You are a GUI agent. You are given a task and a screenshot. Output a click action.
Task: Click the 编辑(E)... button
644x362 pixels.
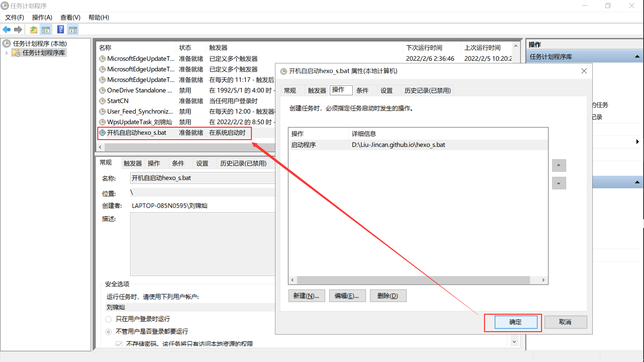tap(347, 296)
